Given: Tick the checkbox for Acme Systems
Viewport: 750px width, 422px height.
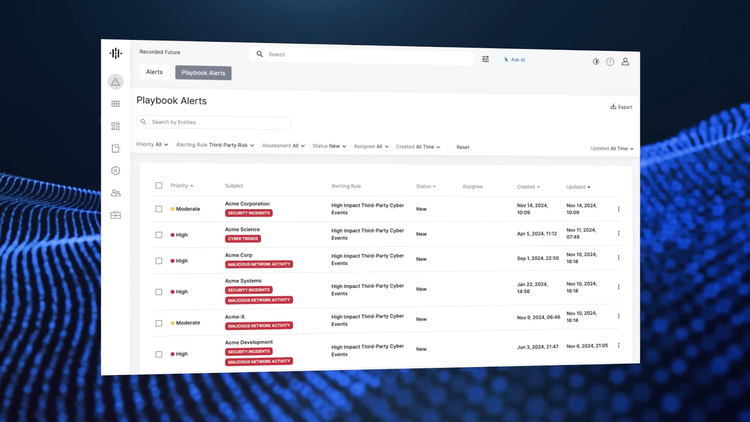Looking at the screenshot, I should [x=158, y=291].
